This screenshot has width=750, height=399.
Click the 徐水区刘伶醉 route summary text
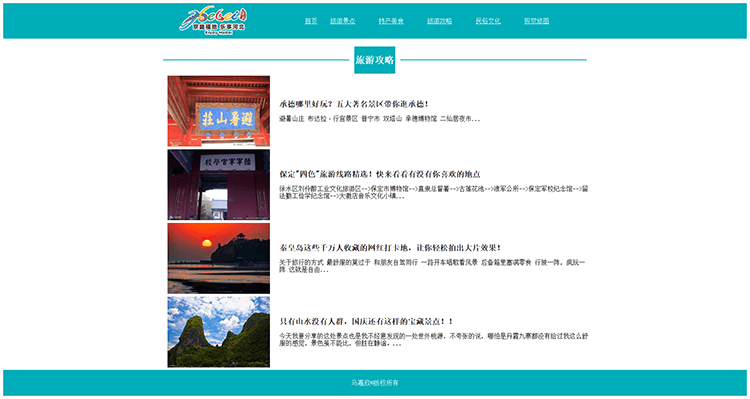(x=434, y=192)
